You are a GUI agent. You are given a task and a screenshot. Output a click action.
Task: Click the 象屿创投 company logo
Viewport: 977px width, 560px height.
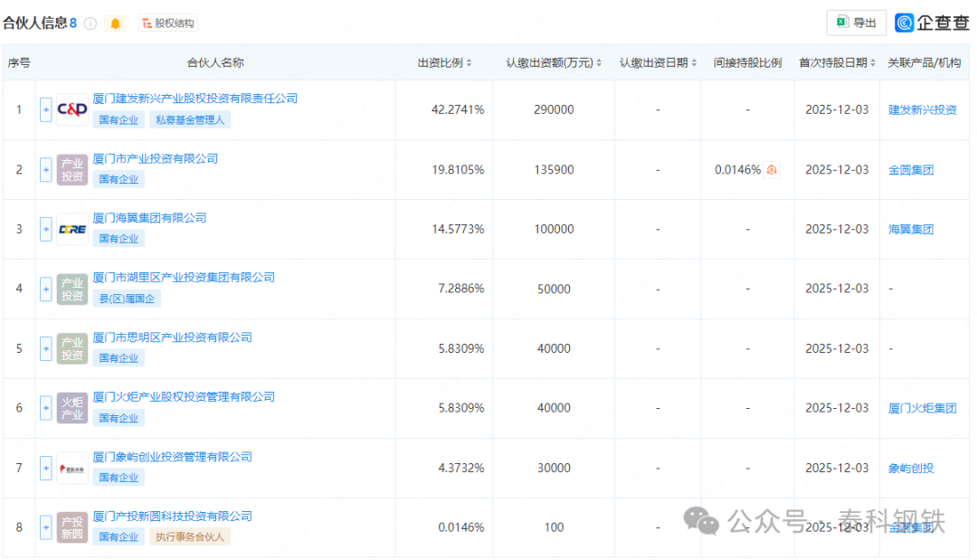point(72,468)
